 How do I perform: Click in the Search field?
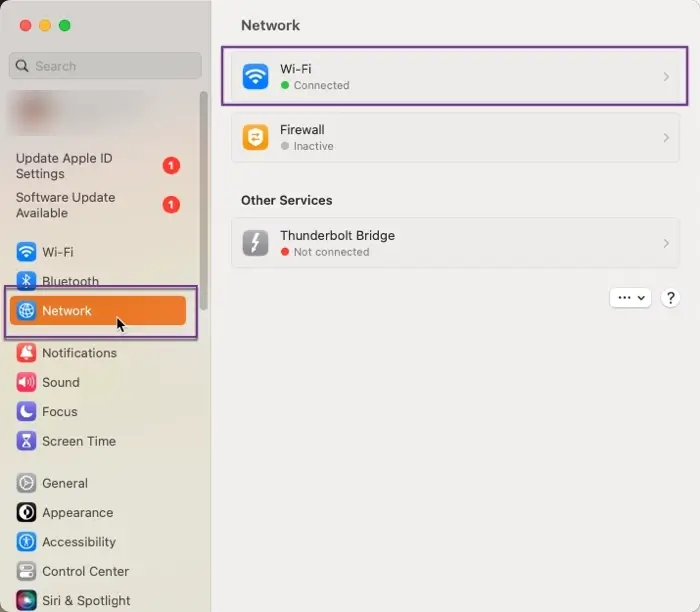tap(105, 66)
